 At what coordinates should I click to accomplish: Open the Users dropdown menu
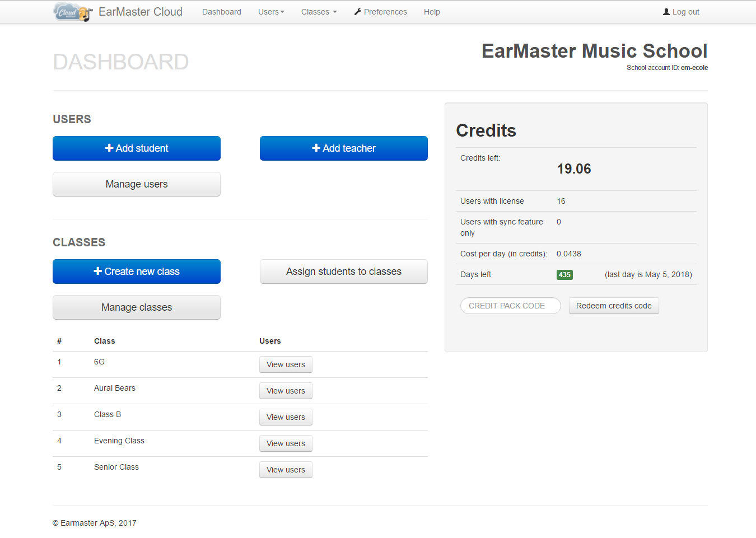[x=271, y=12]
